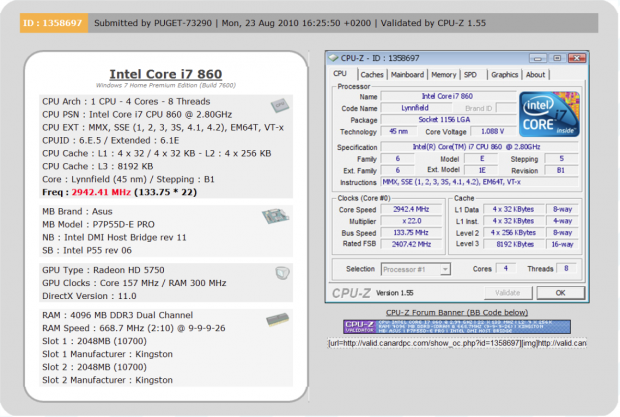Click the red Freq 2942.41 MHz text

pyautogui.click(x=101, y=192)
